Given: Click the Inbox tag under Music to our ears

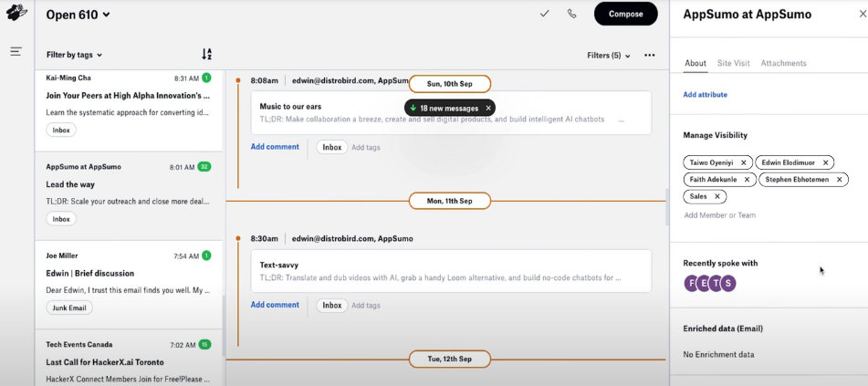Looking at the screenshot, I should pos(332,147).
